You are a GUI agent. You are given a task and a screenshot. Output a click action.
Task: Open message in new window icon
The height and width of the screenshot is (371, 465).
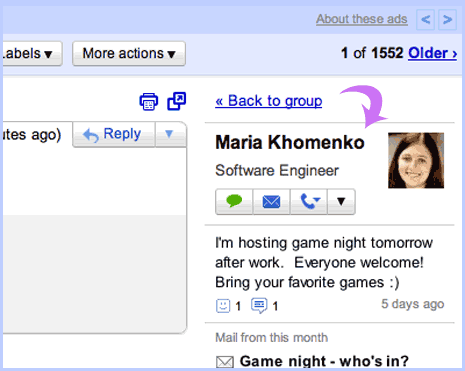(x=176, y=101)
